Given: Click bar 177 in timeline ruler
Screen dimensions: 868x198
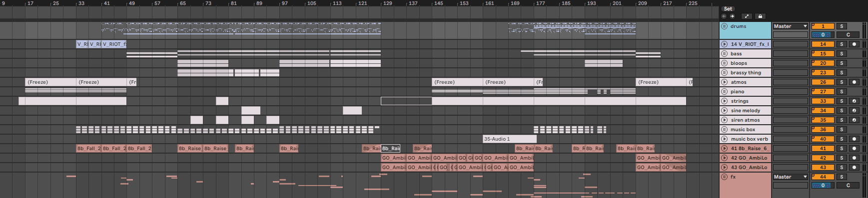Looking at the screenshot, I should pyautogui.click(x=540, y=3).
